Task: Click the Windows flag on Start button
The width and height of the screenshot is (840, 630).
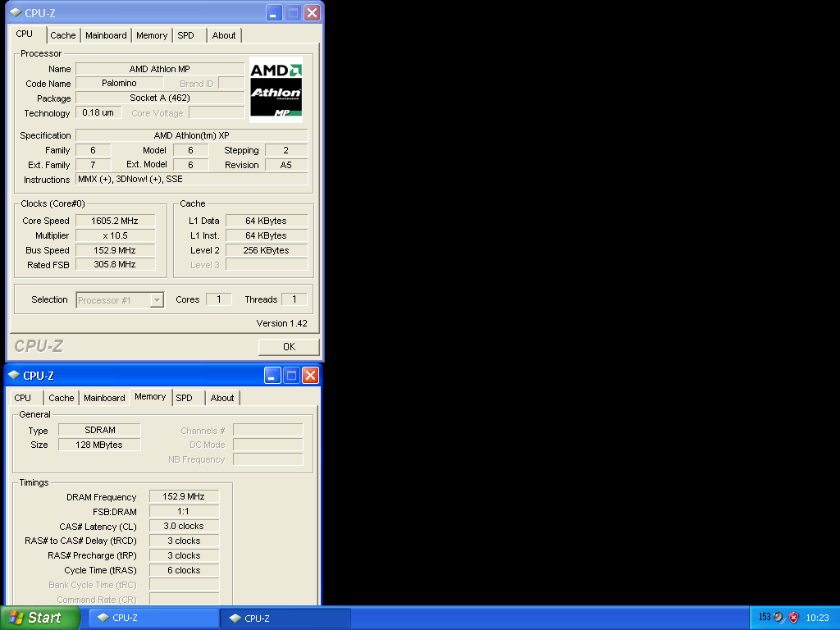Action: click(x=16, y=618)
